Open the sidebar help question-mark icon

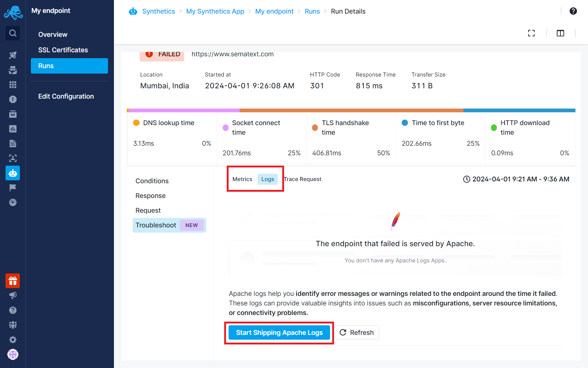pos(13,310)
